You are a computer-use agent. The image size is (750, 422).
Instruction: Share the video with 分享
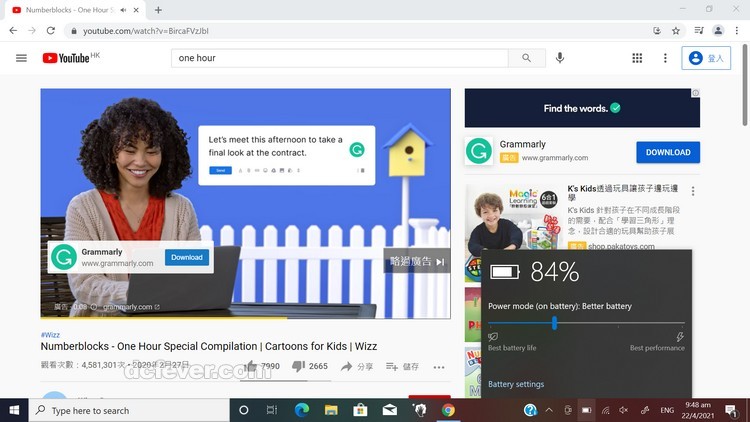click(x=357, y=366)
